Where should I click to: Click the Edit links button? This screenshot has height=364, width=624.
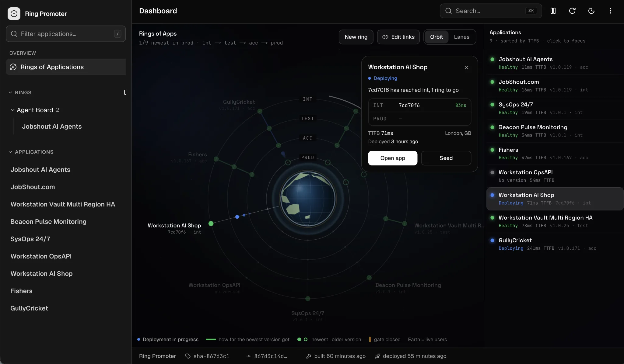(398, 37)
